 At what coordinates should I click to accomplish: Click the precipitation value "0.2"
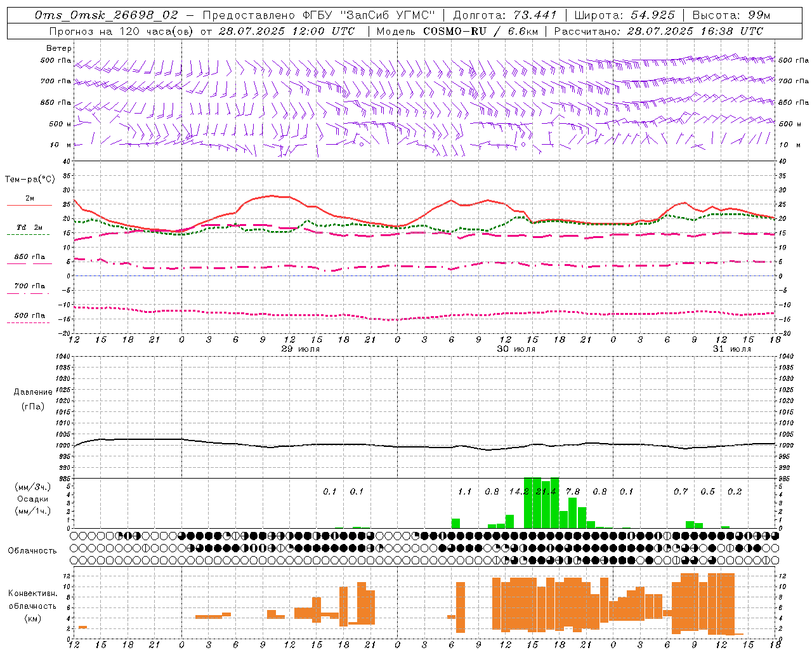tap(735, 492)
